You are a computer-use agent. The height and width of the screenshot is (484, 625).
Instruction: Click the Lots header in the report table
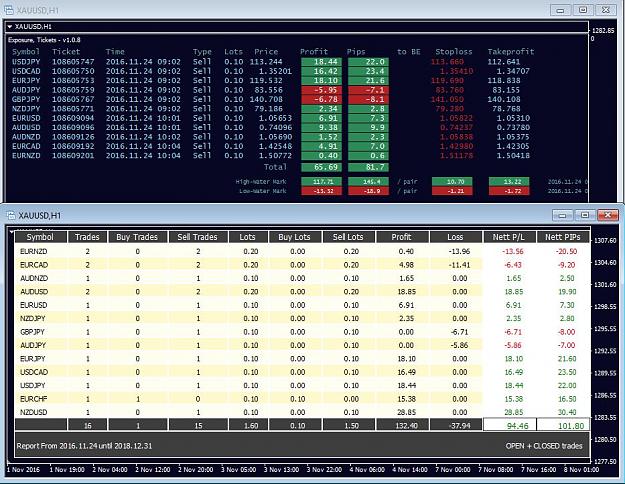(x=248, y=237)
